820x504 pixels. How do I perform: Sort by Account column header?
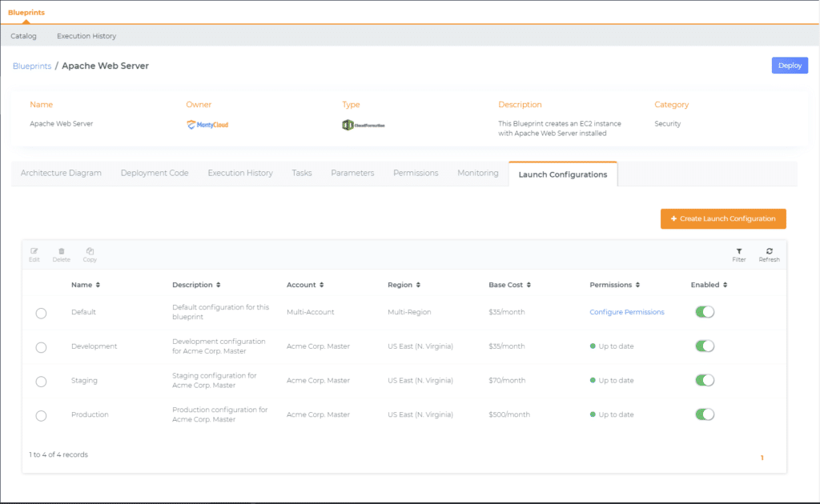[305, 285]
